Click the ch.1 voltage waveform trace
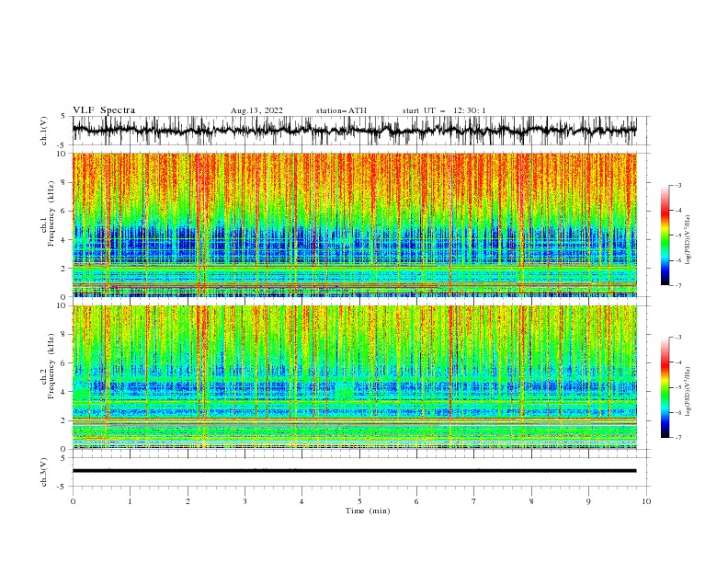The image size is (728, 563). [354, 130]
